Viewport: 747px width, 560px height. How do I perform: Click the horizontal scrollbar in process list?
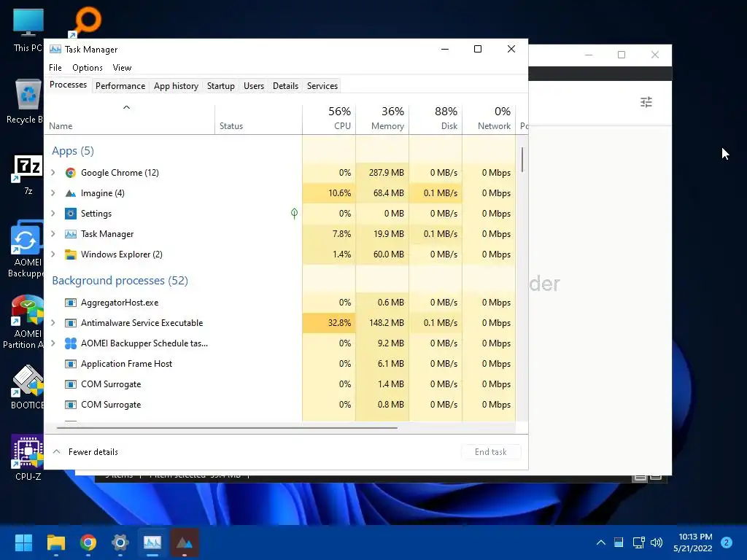coord(227,427)
